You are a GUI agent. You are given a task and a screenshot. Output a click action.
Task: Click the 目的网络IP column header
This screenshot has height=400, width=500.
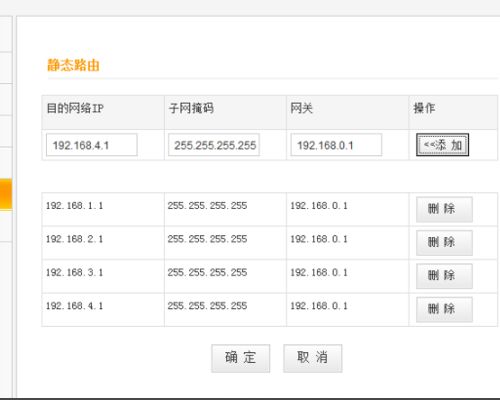[x=75, y=108]
